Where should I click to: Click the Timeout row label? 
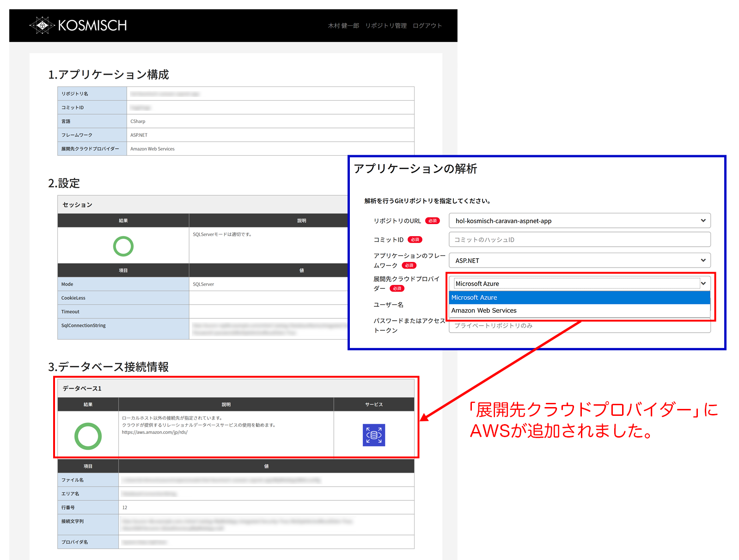tap(123, 312)
